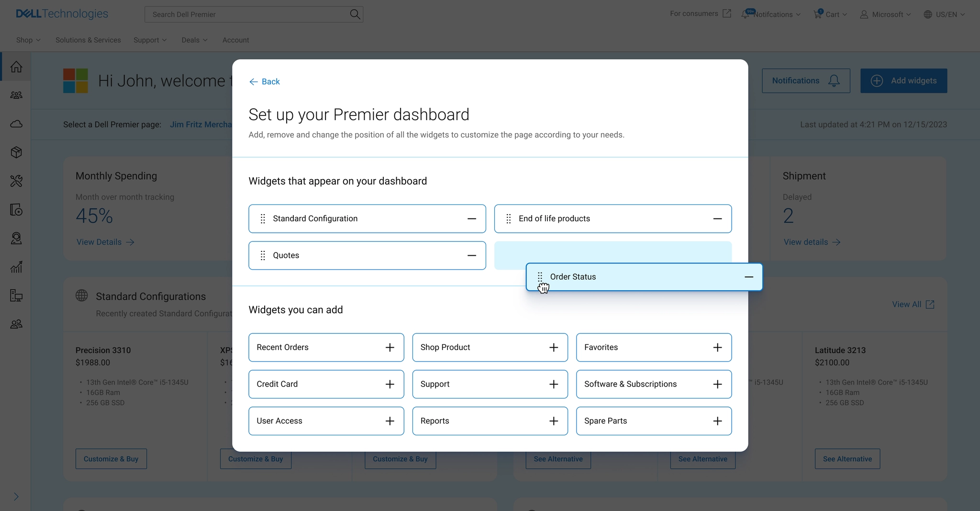Click Dell Technologies logo
The height and width of the screenshot is (511, 980).
point(62,14)
